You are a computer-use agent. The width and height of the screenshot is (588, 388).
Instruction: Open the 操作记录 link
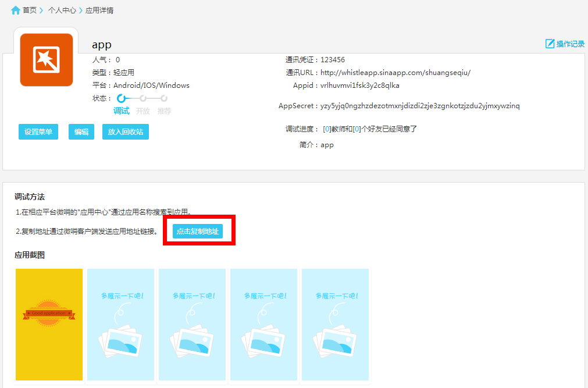570,44
